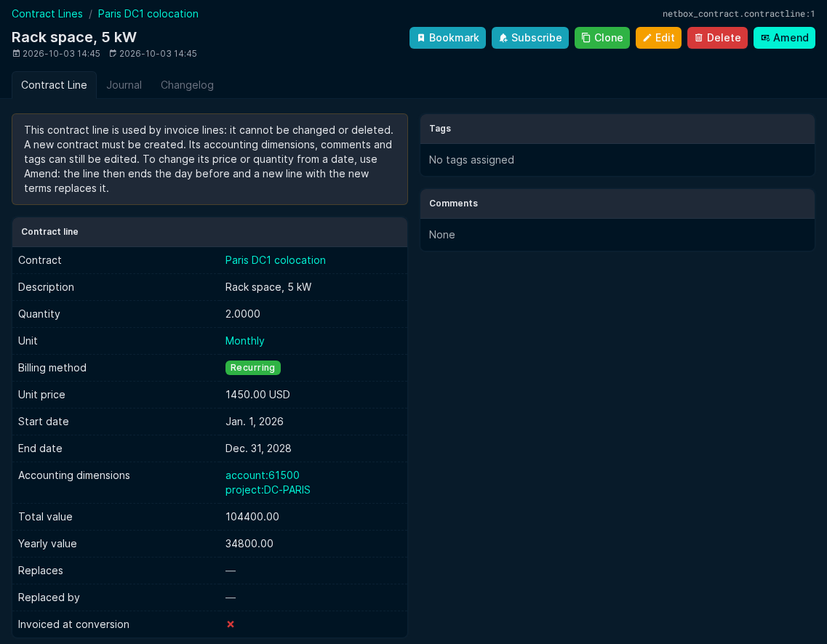Screen dimensions: 827x644
Task: Click the invoice-lines warning message
Action: tap(209, 159)
